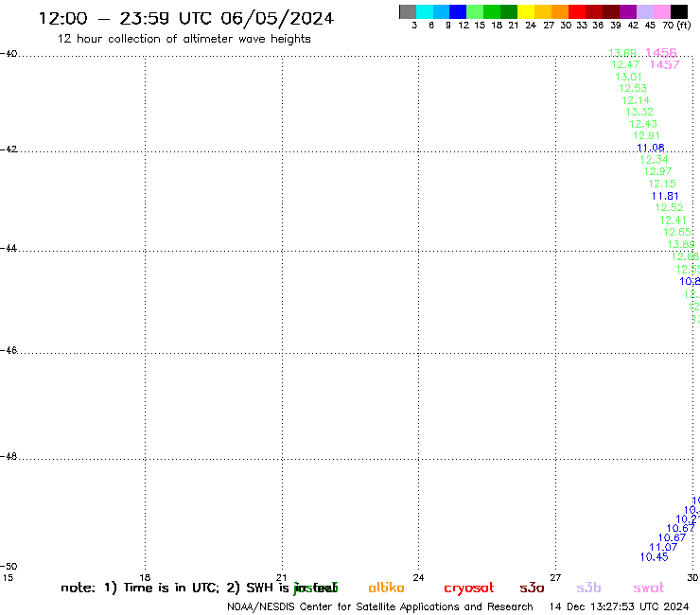Click the longitude axis label 21
This screenshot has width=700, height=615.
281,577
